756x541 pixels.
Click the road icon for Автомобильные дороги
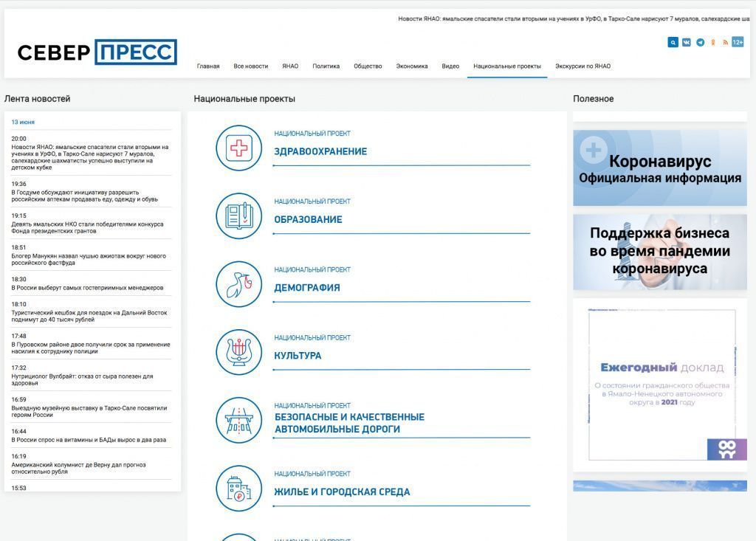click(x=238, y=420)
